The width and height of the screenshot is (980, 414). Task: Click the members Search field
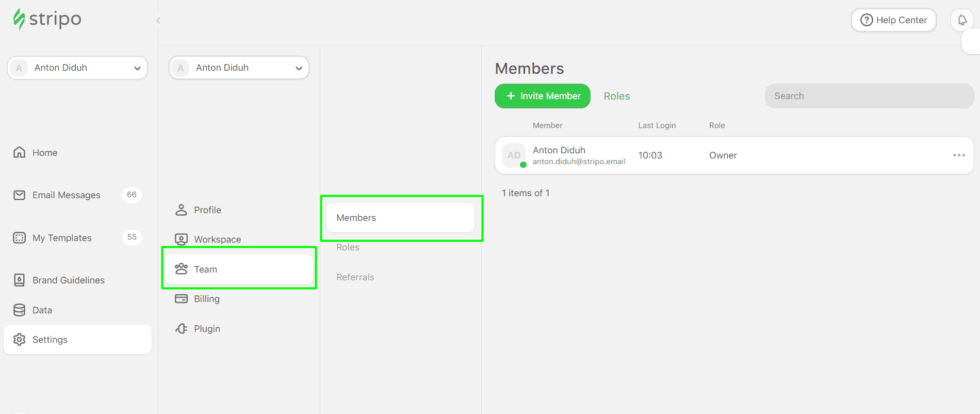[x=869, y=96]
